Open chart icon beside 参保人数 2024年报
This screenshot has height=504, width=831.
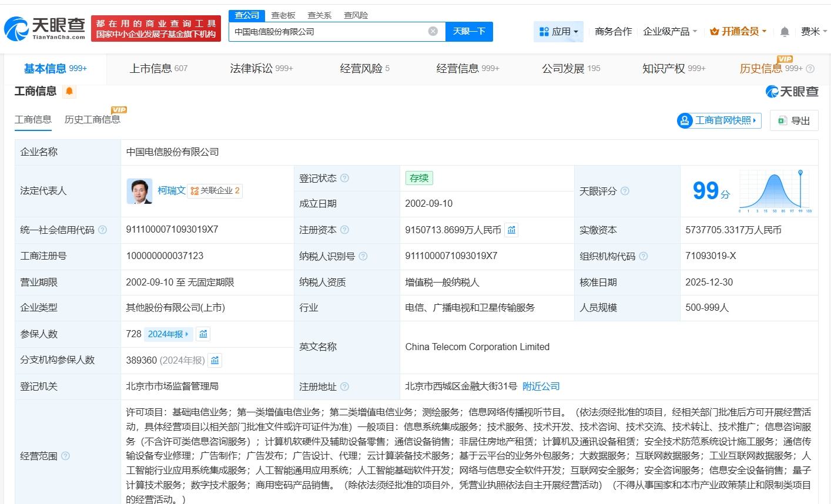(203, 334)
